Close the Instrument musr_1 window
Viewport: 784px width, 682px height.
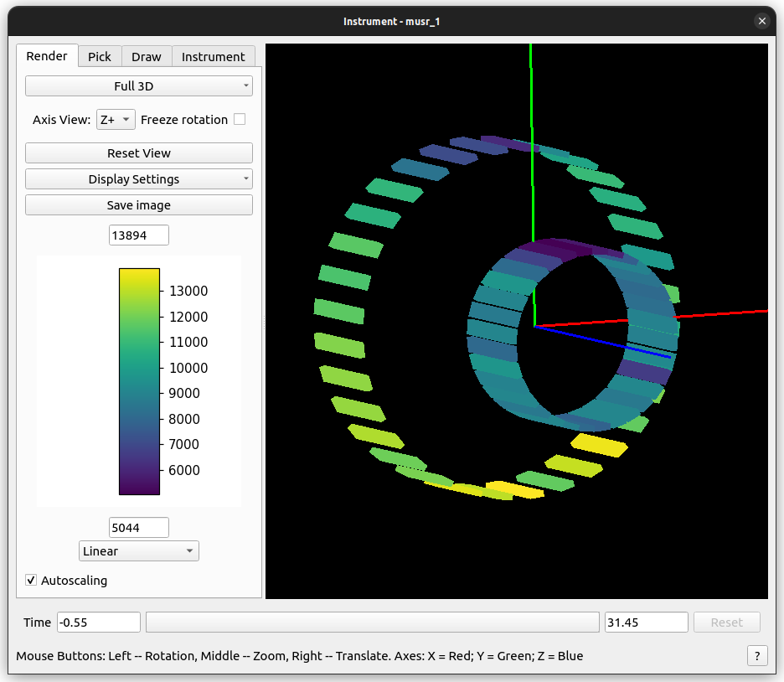tap(761, 21)
